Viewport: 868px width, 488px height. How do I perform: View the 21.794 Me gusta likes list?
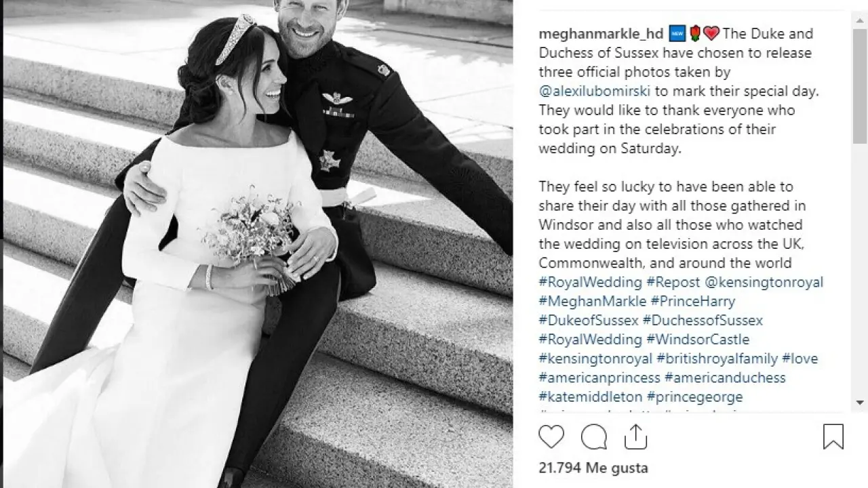pyautogui.click(x=593, y=468)
